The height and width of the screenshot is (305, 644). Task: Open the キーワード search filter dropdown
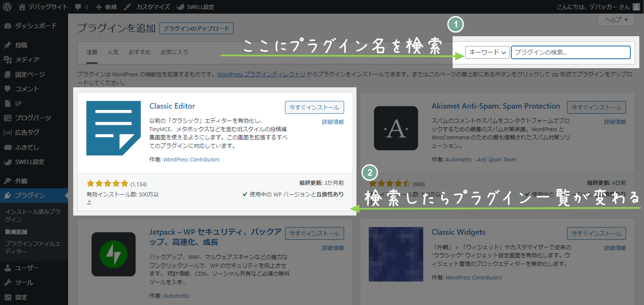pos(487,52)
